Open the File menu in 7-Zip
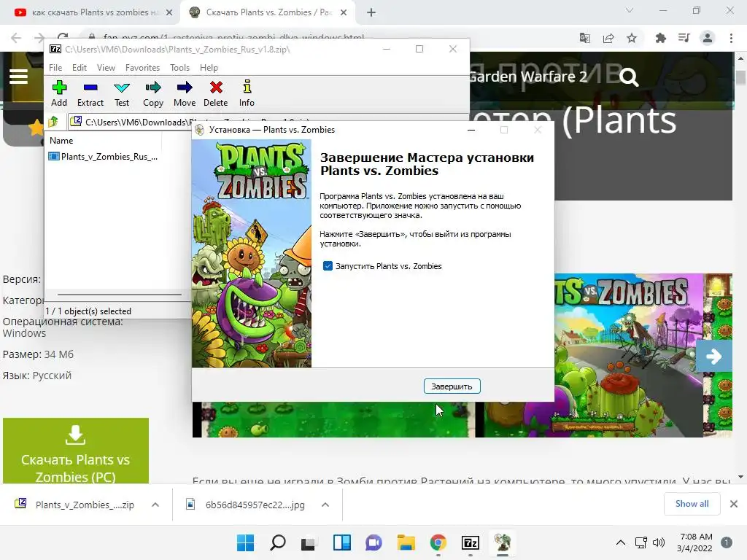 point(55,68)
